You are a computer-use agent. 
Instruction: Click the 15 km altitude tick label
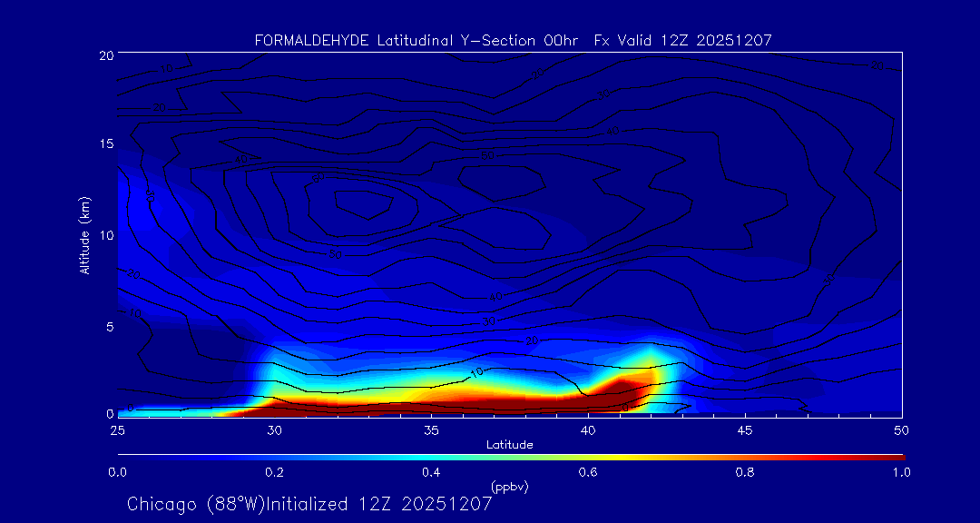pyautogui.click(x=105, y=144)
